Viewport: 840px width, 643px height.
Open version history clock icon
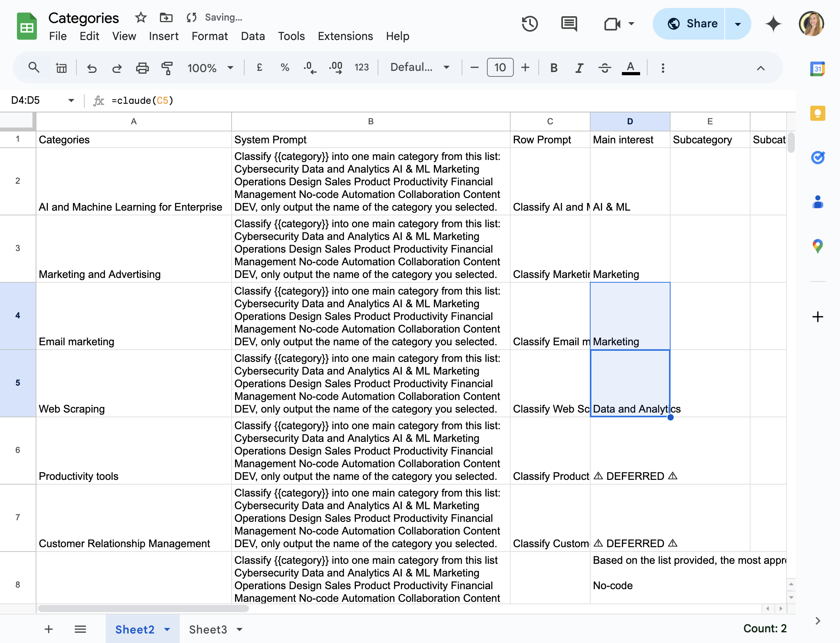(530, 24)
